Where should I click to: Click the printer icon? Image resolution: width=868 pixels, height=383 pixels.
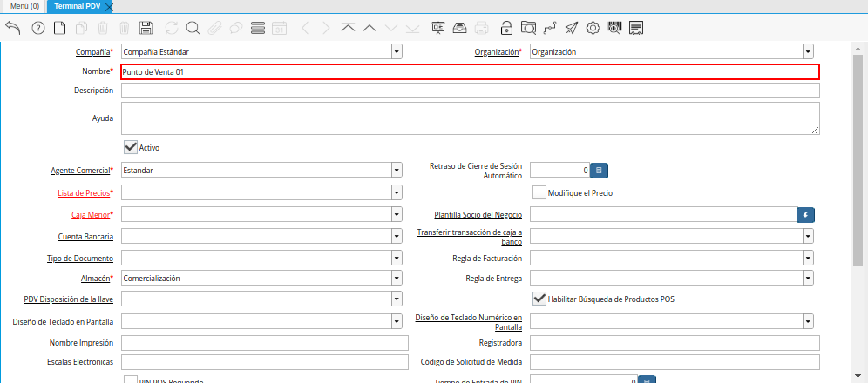tap(482, 28)
